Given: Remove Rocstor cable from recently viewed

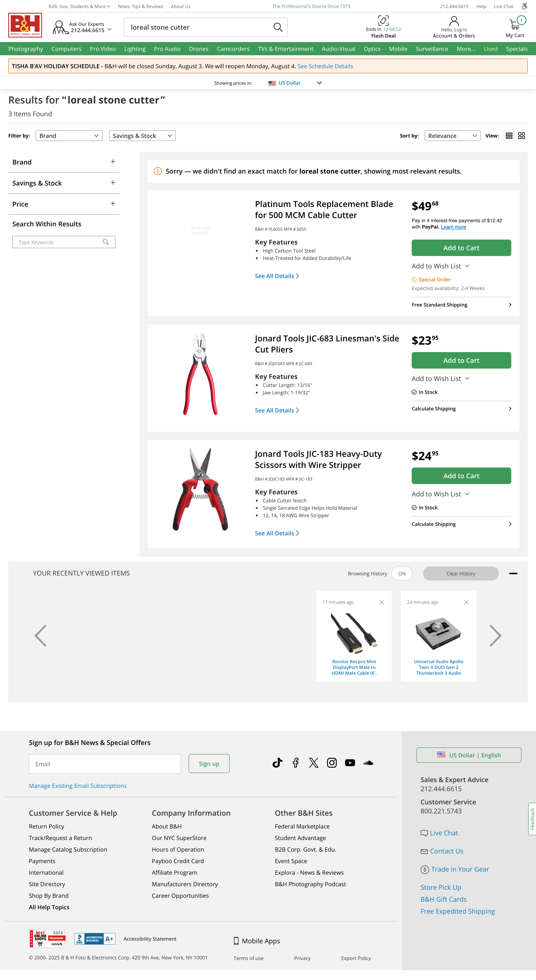Looking at the screenshot, I should (382, 602).
